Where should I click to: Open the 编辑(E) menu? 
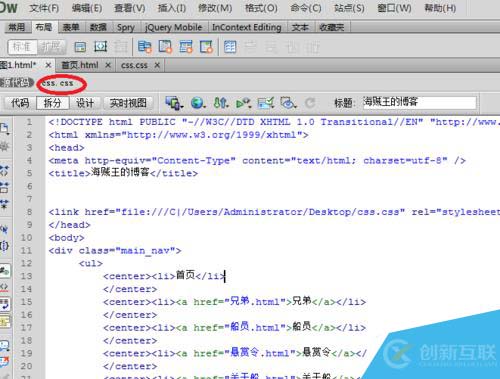click(x=87, y=8)
